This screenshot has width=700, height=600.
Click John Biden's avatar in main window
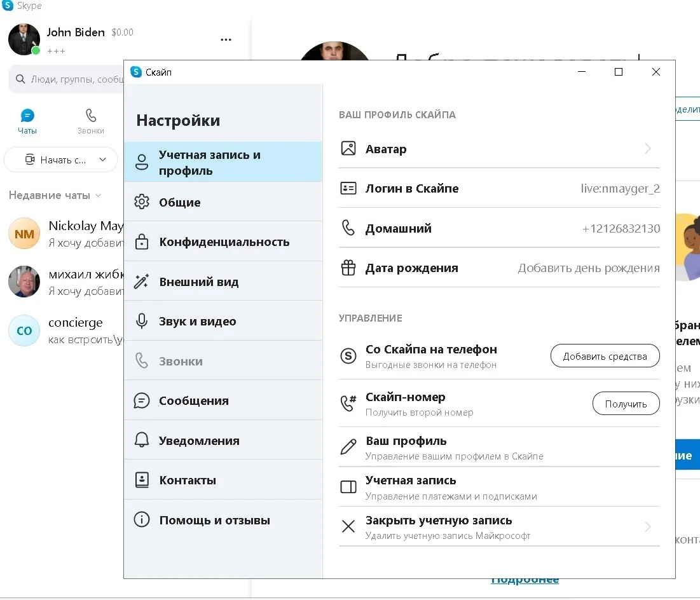[24, 39]
